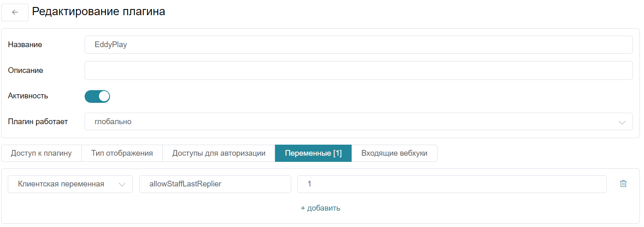Click the chevron in the глобально field
This screenshot has width=644, height=227.
point(622,122)
